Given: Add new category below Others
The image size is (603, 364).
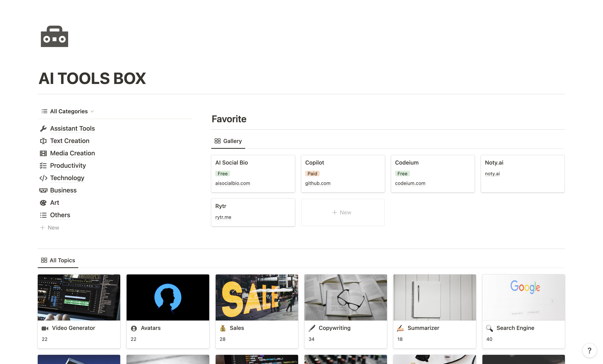Looking at the screenshot, I should (50, 228).
